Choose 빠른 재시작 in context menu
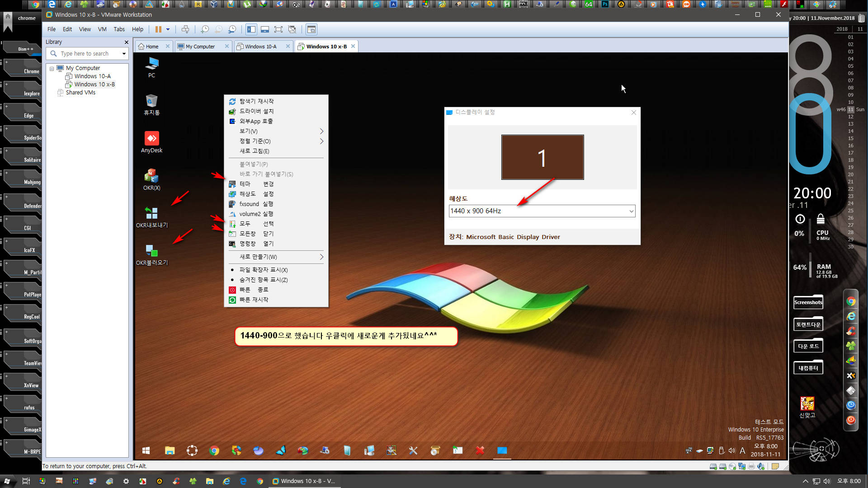Viewport: 868px width, 488px height. (276, 300)
